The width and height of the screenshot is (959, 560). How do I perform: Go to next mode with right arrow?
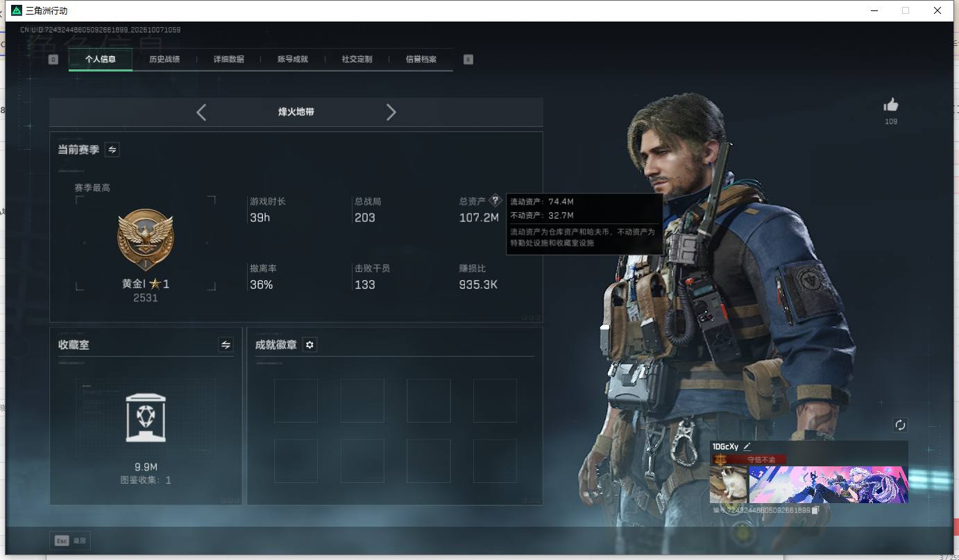(x=391, y=112)
